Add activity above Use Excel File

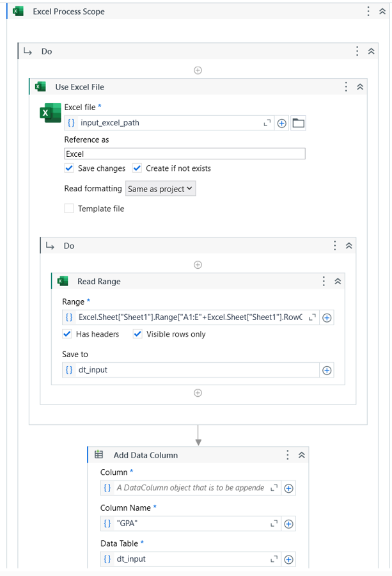[198, 70]
